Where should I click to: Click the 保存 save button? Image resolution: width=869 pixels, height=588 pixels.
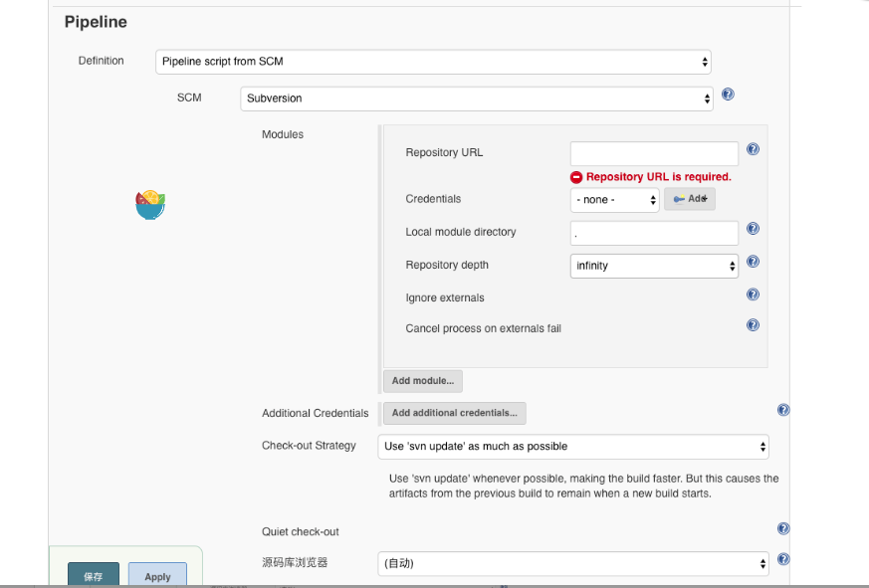pos(94,575)
